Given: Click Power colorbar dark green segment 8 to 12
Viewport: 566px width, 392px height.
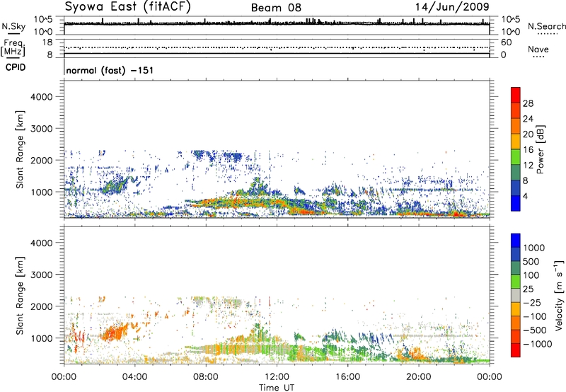Looking at the screenshot, I should (x=516, y=173).
